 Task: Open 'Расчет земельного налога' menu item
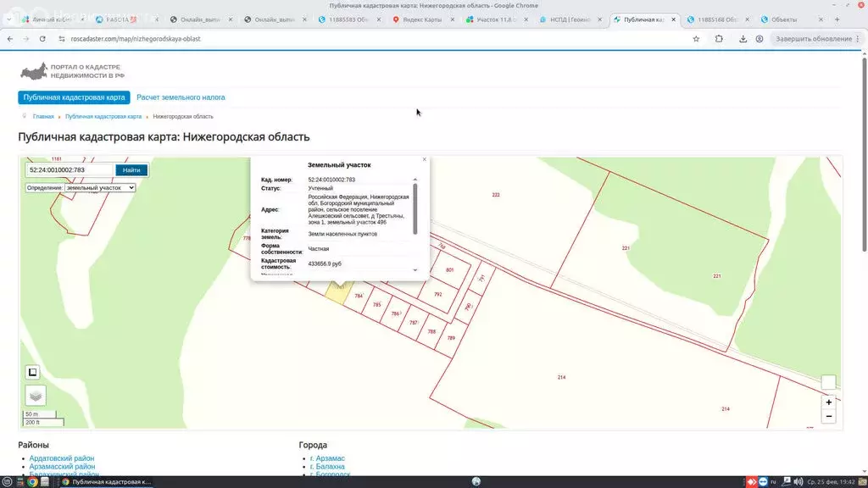click(x=181, y=97)
